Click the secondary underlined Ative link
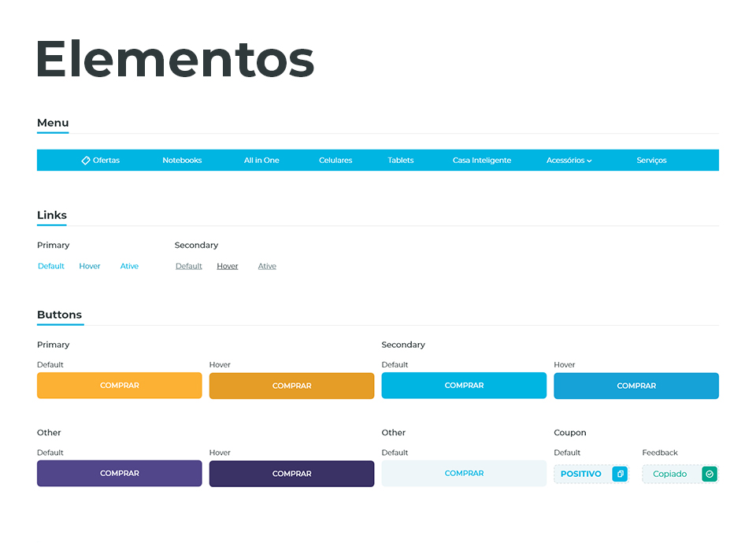This screenshot has width=756, height=543. click(267, 266)
